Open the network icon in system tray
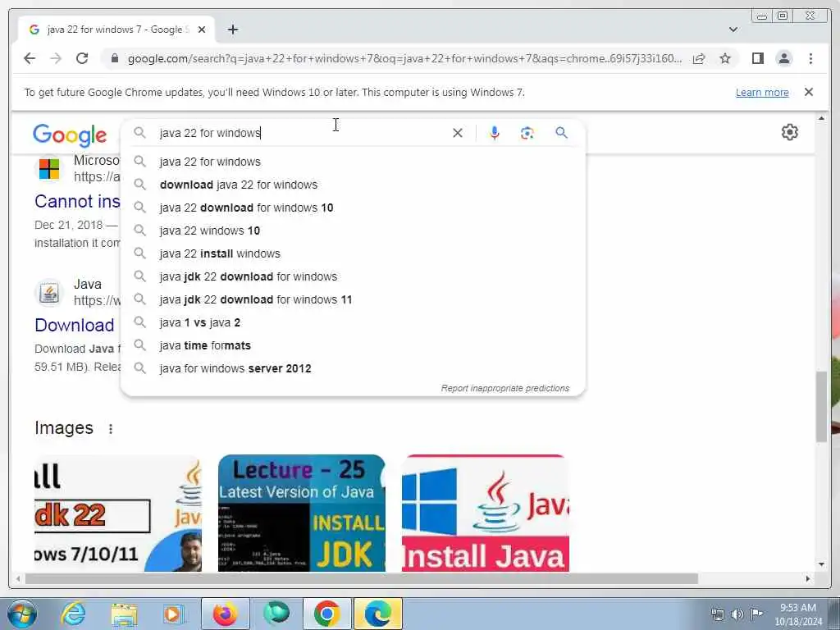 pyautogui.click(x=718, y=614)
